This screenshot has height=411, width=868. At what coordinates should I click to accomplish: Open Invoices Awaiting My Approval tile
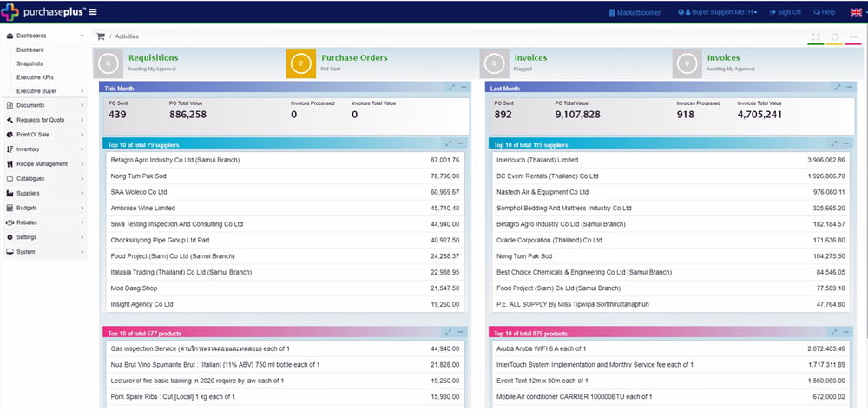pos(768,63)
